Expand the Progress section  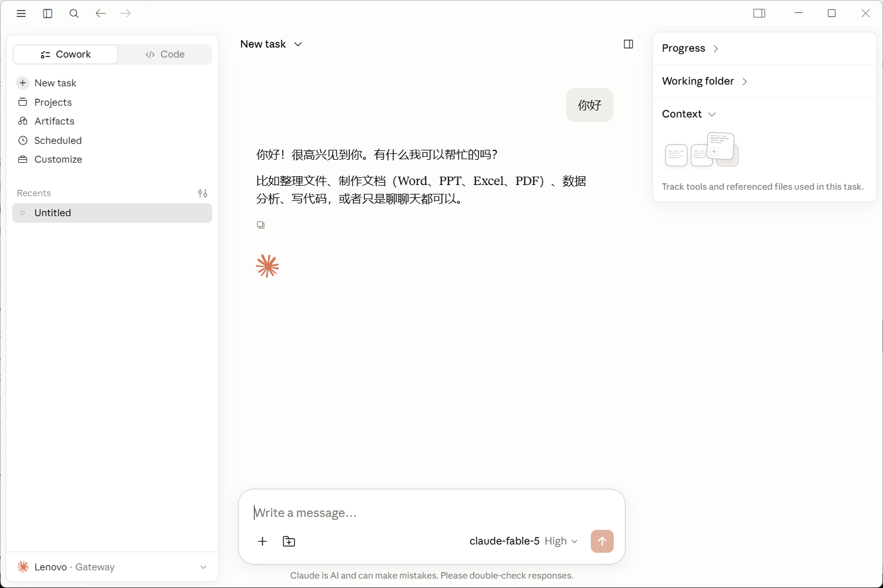click(690, 48)
